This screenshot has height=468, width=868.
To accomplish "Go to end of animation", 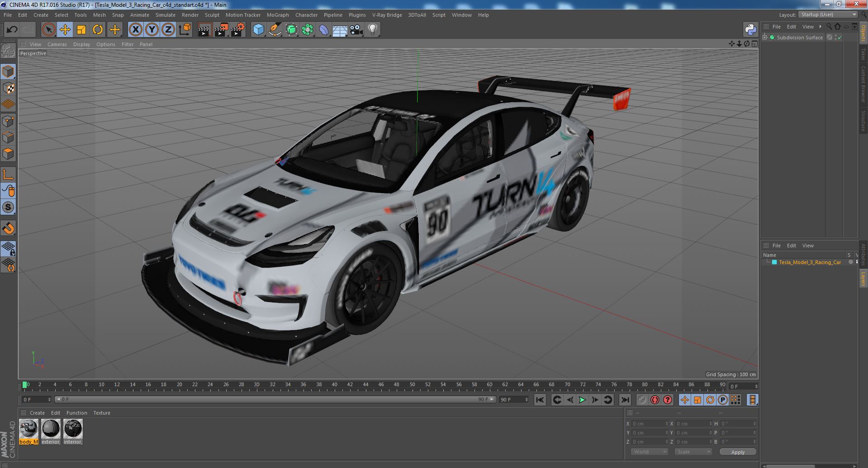I will point(625,400).
